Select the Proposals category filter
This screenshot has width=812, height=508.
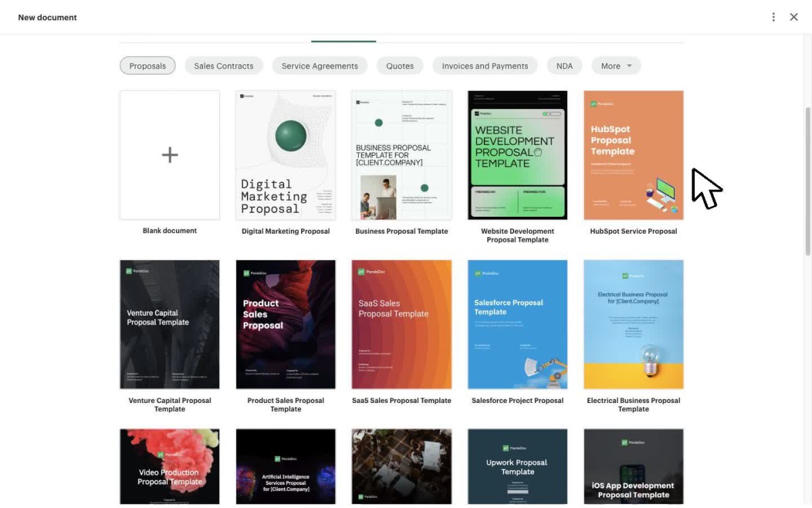pyautogui.click(x=148, y=66)
